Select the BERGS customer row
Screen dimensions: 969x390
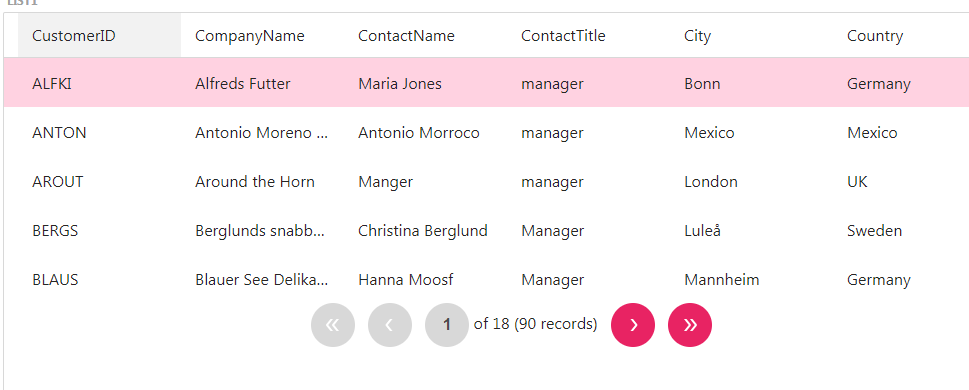point(486,231)
